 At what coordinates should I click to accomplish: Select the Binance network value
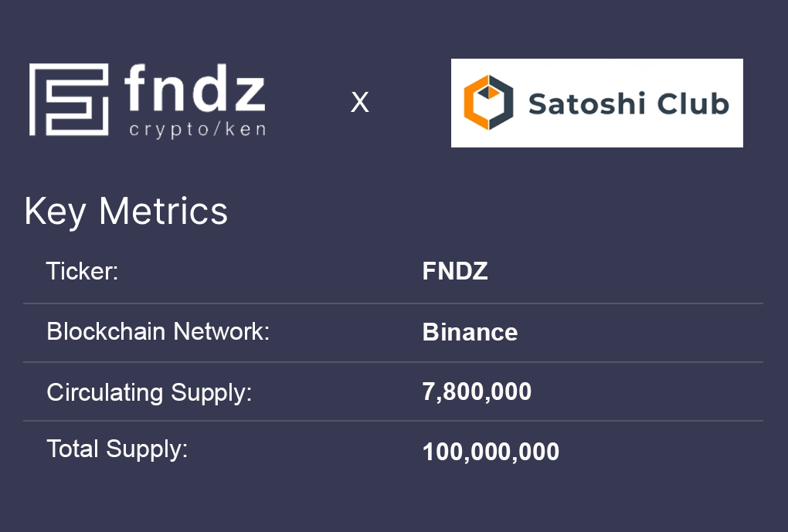(x=470, y=332)
